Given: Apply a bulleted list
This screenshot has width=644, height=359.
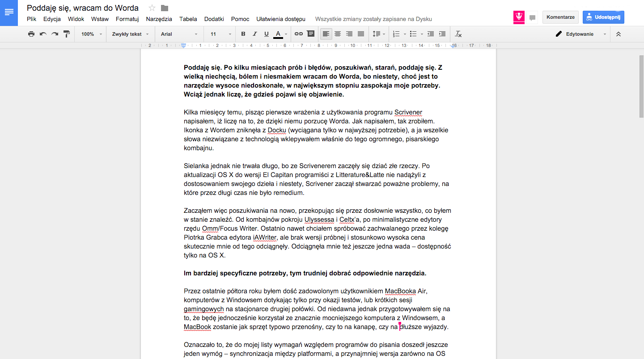Looking at the screenshot, I should 413,34.
